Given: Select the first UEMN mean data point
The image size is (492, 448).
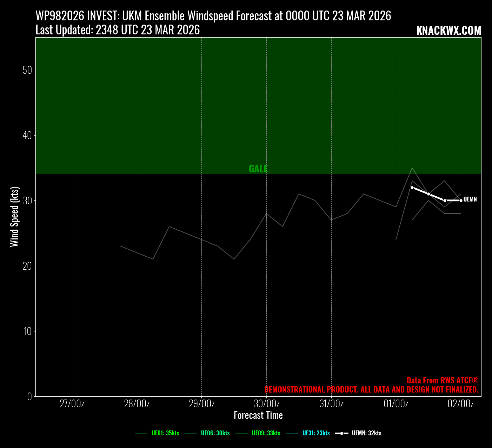Looking at the screenshot, I should coord(412,187).
